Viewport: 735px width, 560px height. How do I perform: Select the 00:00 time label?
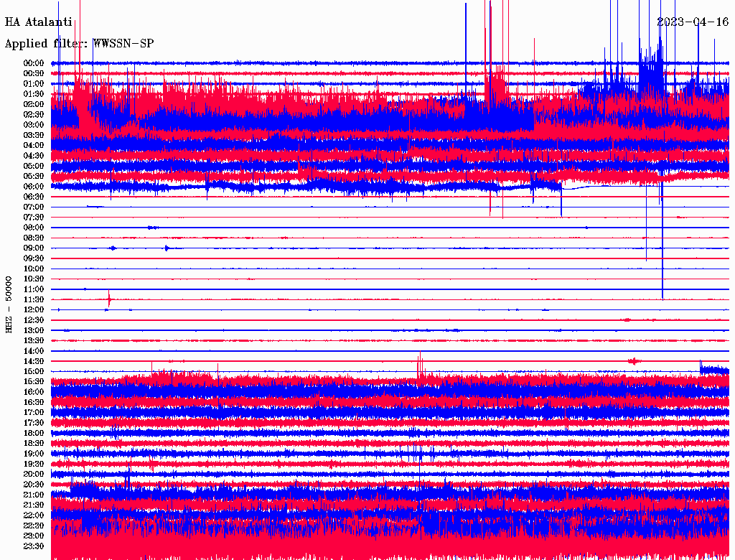tap(34, 63)
